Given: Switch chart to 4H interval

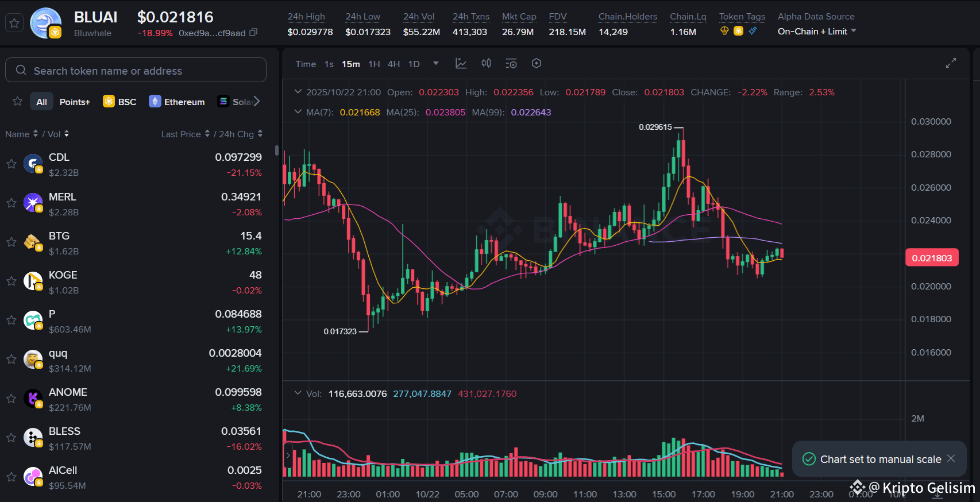Looking at the screenshot, I should tap(393, 64).
